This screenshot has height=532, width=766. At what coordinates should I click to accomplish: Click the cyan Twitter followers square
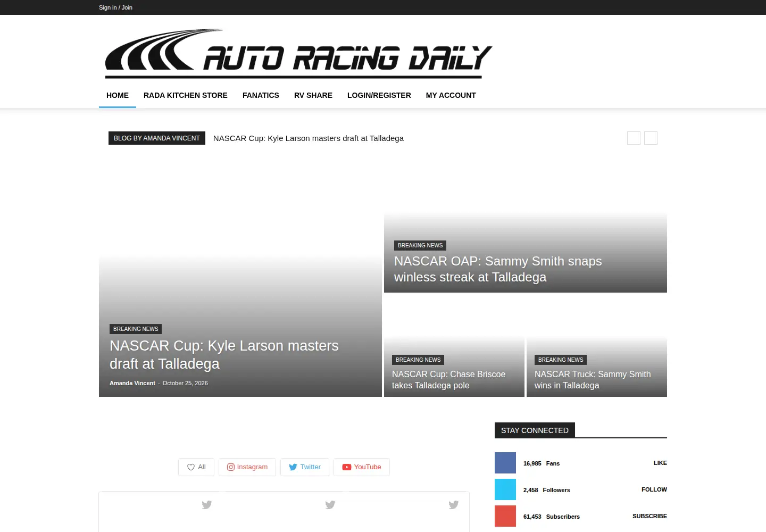505,489
